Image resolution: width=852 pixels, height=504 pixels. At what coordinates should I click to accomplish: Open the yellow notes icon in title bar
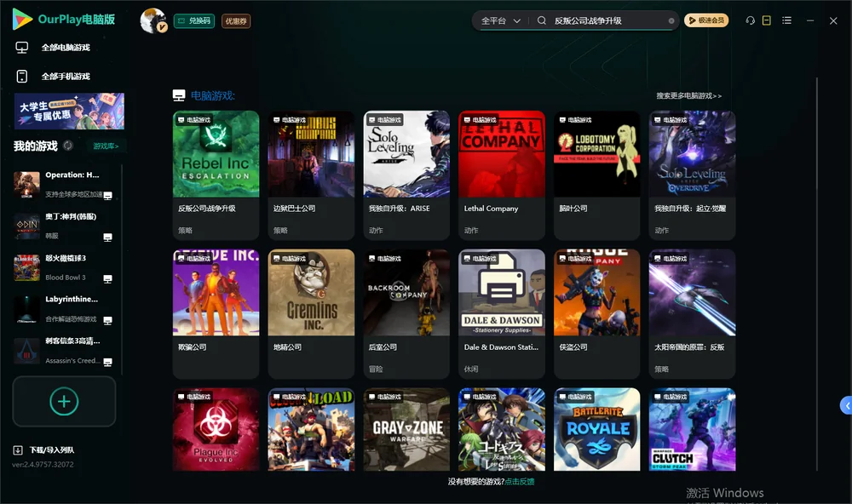(x=766, y=20)
